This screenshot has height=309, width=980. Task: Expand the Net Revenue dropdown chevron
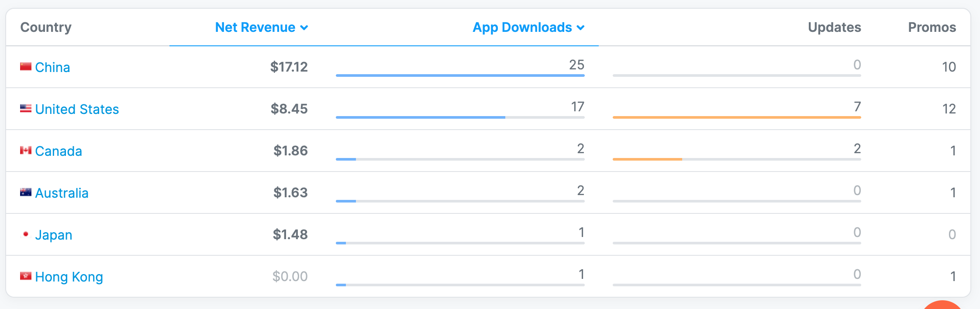point(304,28)
